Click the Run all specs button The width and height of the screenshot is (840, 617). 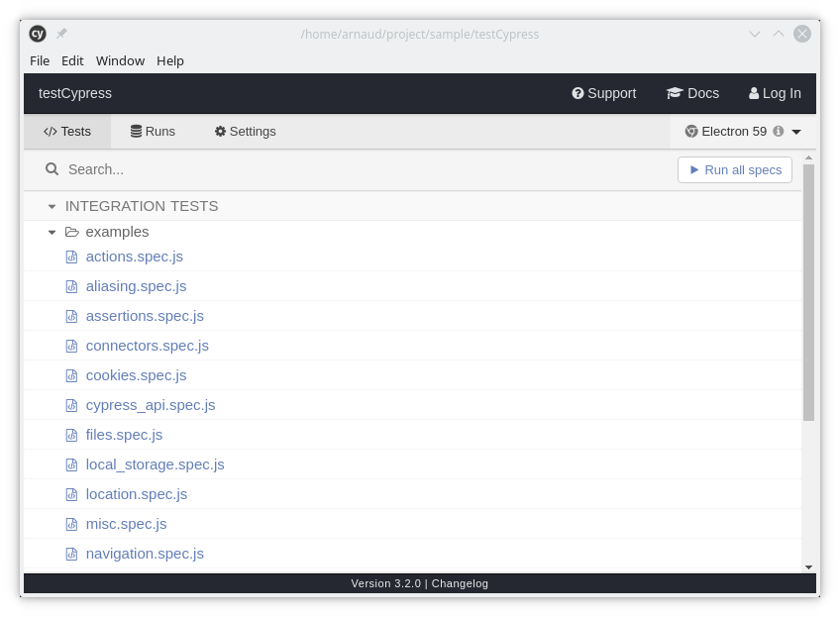[x=735, y=169]
